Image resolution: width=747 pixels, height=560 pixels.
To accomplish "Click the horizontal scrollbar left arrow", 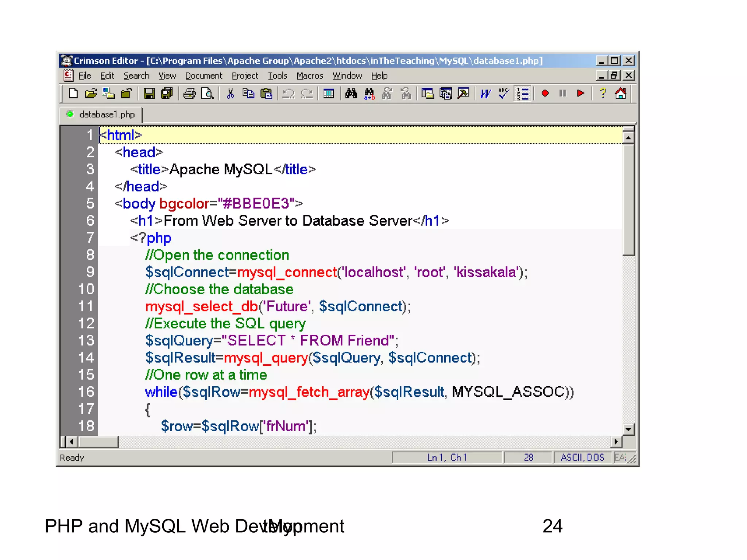I will coord(71,442).
